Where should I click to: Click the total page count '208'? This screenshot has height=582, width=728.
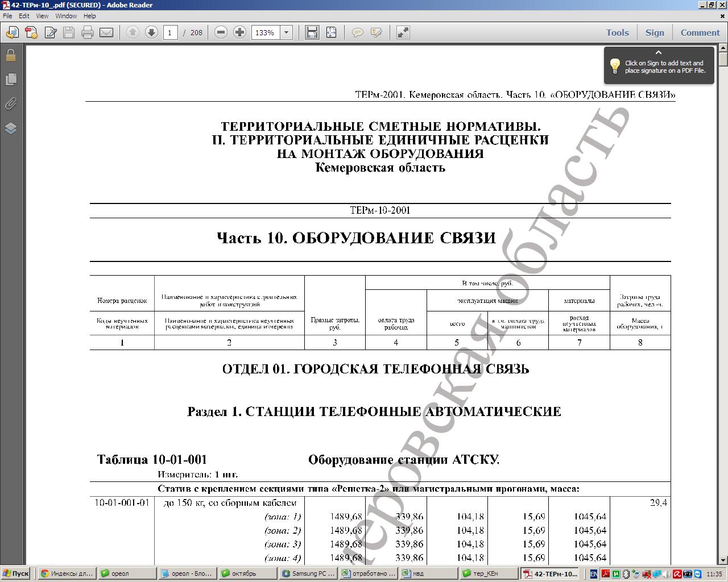[196, 32]
